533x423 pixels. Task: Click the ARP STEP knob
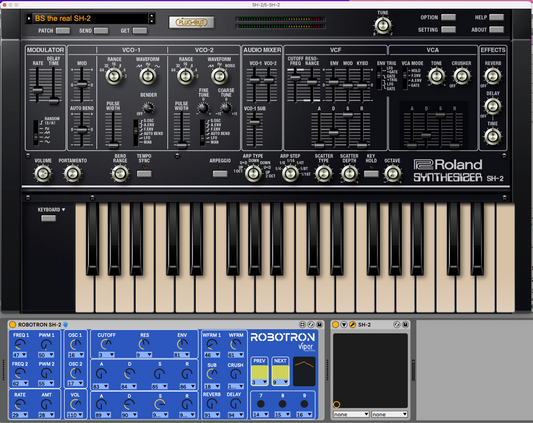tap(290, 174)
